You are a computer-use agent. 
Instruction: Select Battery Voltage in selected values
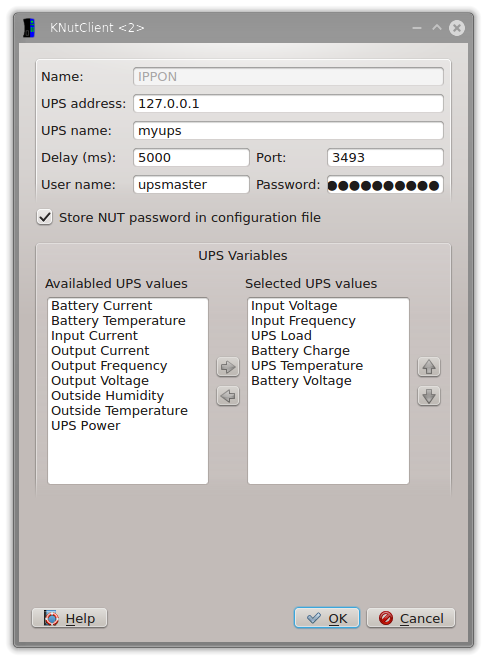tap(328, 381)
